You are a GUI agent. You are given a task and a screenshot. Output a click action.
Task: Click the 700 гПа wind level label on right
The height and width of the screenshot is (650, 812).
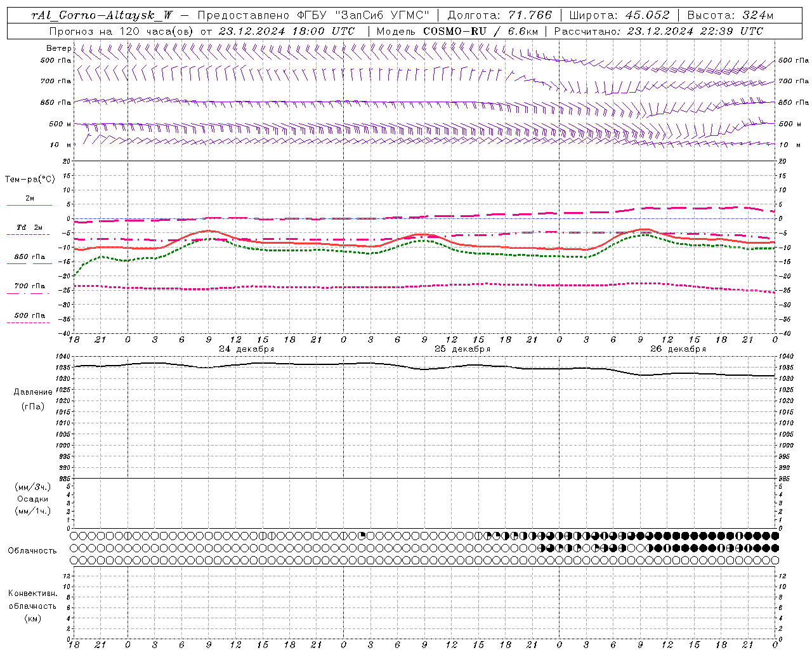794,81
